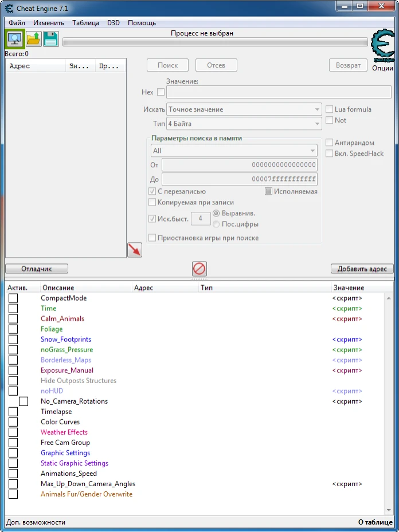This screenshot has height=532, width=399.
Task: Click the fast scan alignment field
Action: [x=201, y=219]
